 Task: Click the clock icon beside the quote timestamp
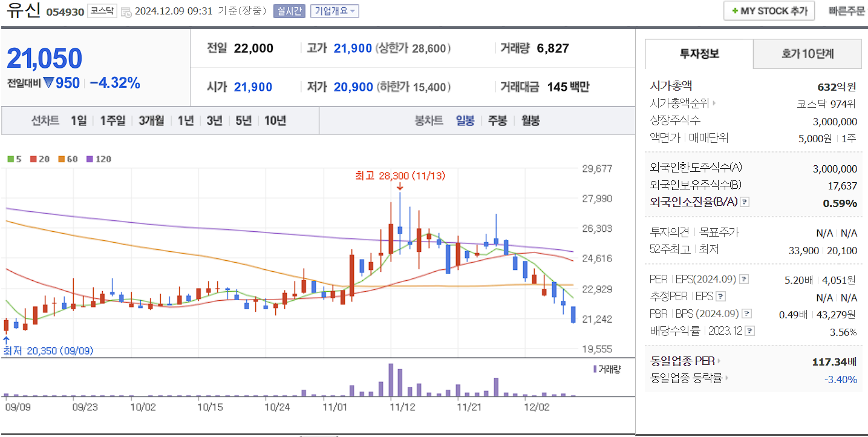pos(125,11)
